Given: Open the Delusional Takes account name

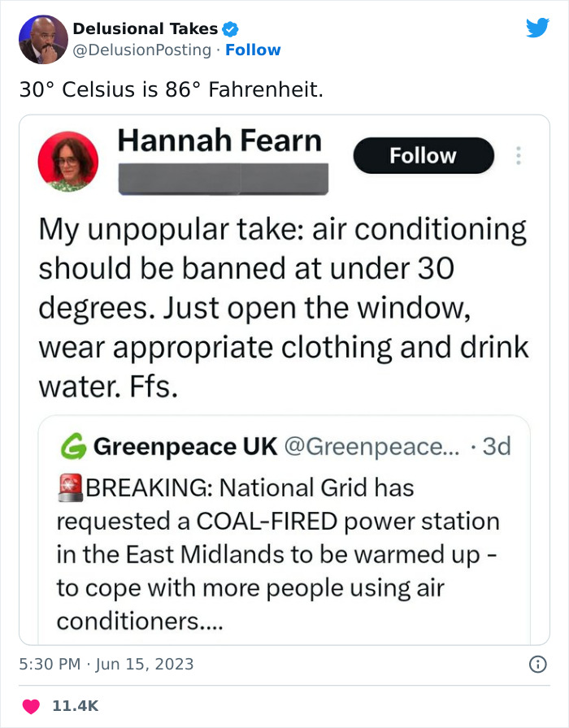Looking at the screenshot, I should [x=146, y=29].
